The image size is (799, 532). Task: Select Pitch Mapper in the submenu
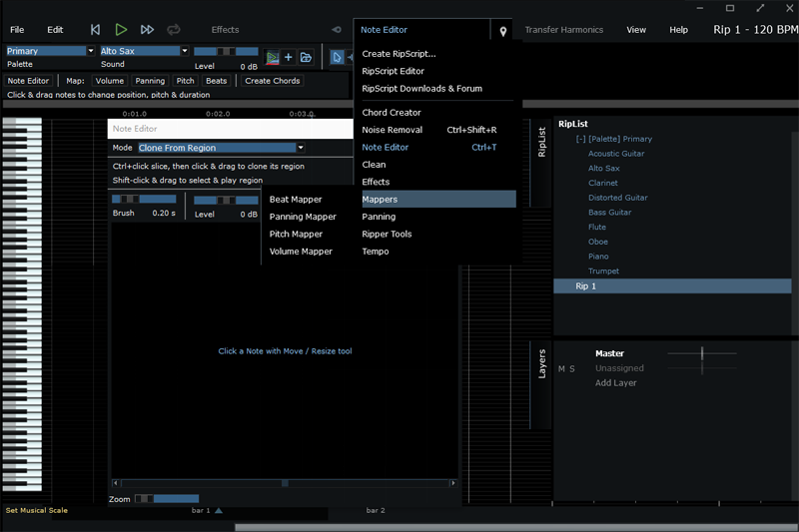296,235
